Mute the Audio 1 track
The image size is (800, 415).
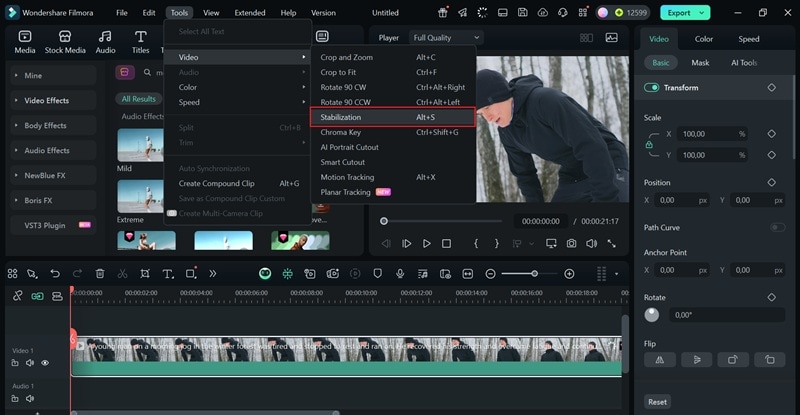pyautogui.click(x=30, y=398)
